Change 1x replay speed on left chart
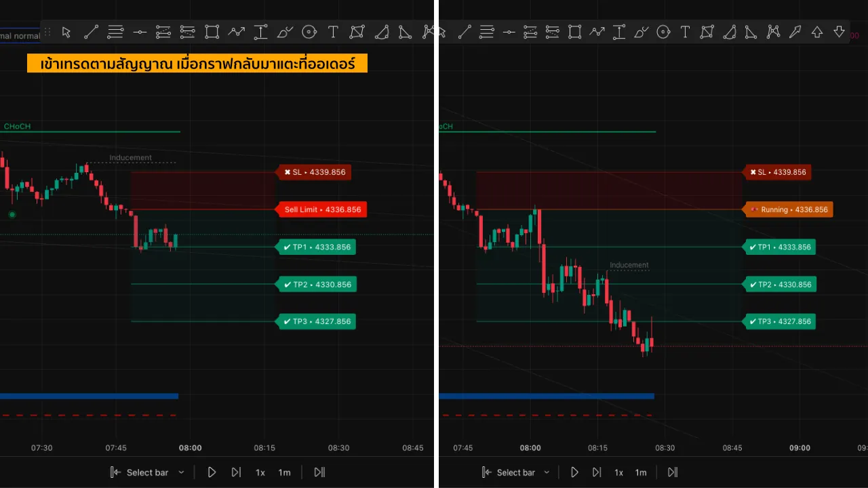Image resolution: width=868 pixels, height=488 pixels. (x=260, y=472)
